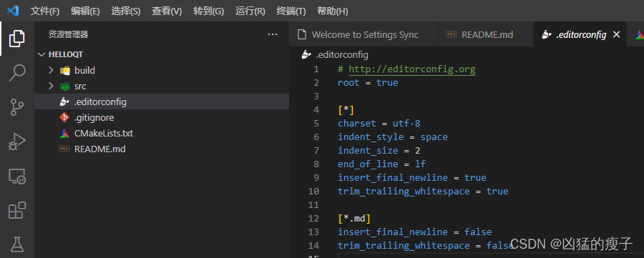Expand the src folder chevron
The height and width of the screenshot is (258, 644).
[51, 86]
